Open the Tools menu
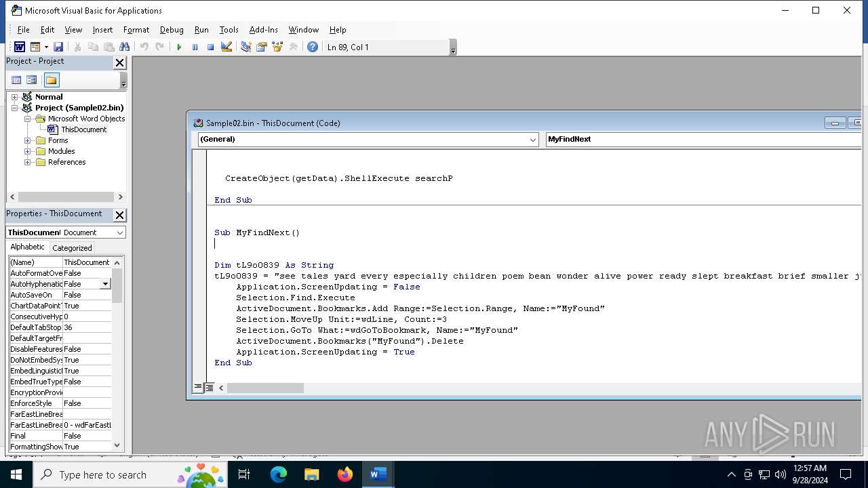Screen dimensions: 868x488 point(229,30)
